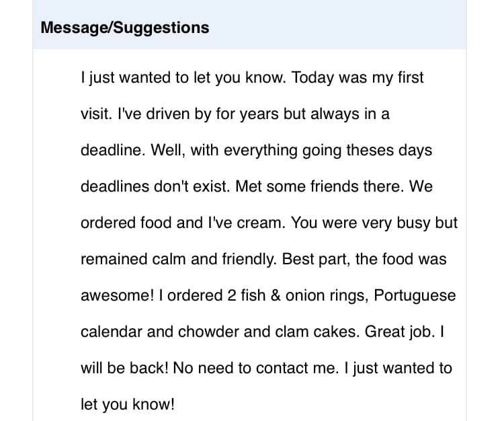Image resolution: width=504 pixels, height=421 pixels.
Task: Click the words 'I've cream' in message
Action: click(247, 223)
